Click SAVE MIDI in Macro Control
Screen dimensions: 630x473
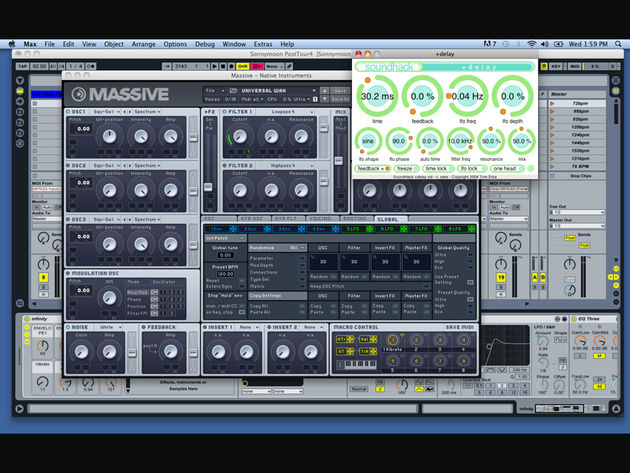pyautogui.click(x=459, y=327)
